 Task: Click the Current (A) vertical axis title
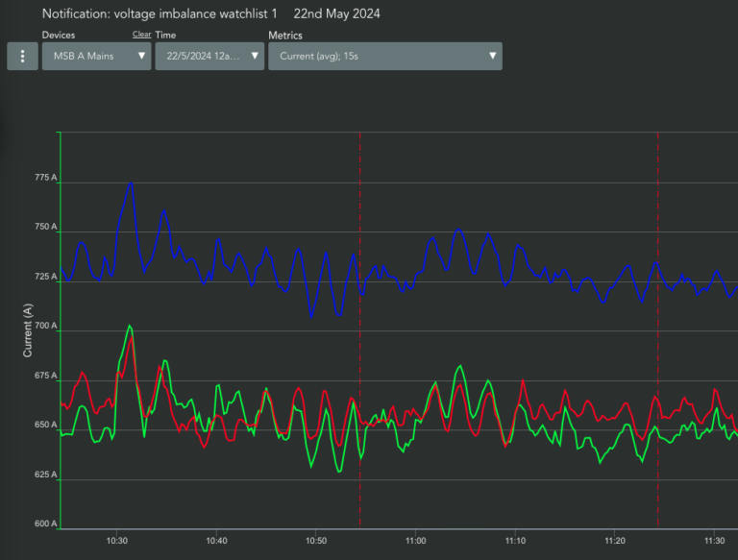click(27, 329)
